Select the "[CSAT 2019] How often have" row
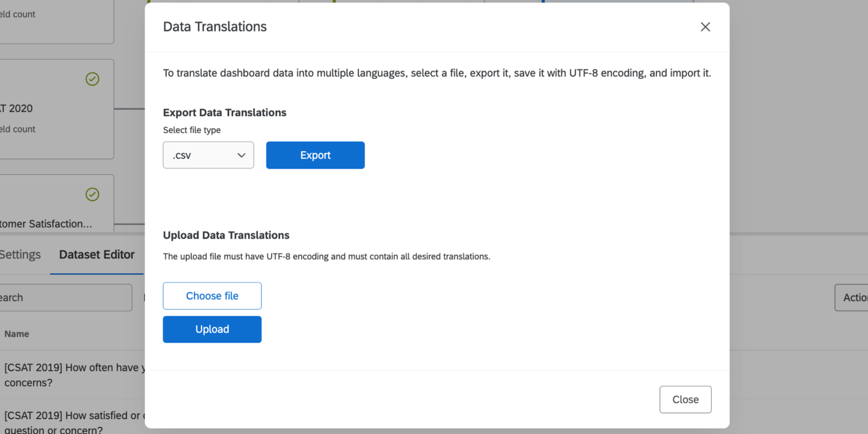 click(x=71, y=375)
